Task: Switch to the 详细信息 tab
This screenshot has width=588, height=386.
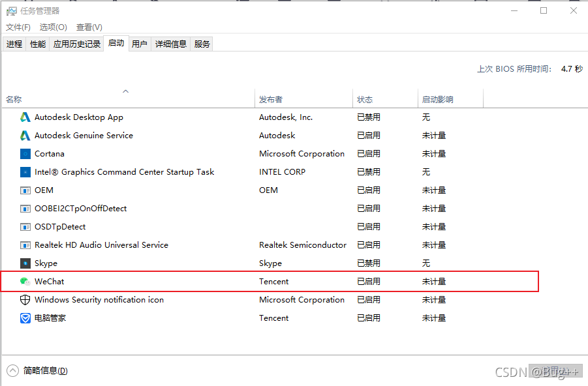Action: 171,44
